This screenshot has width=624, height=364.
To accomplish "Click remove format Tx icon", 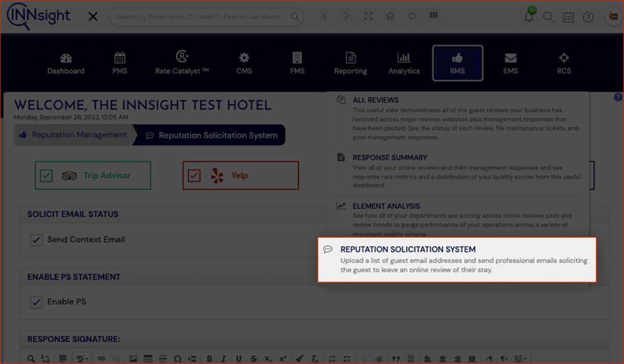I will [x=314, y=358].
